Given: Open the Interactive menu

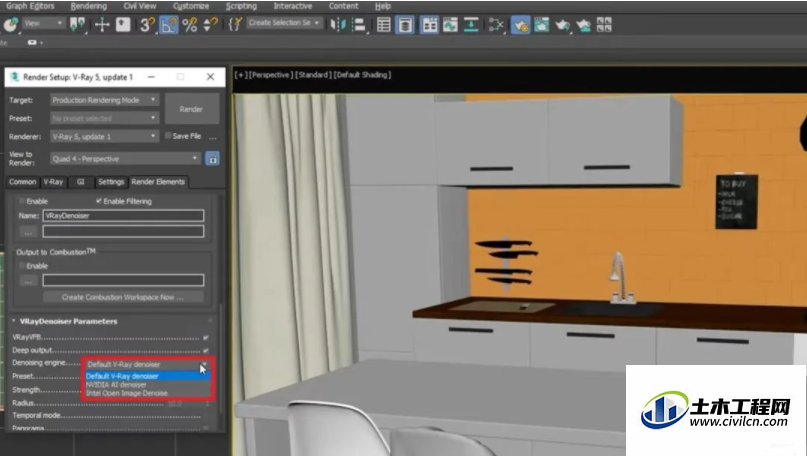Looking at the screenshot, I should (x=292, y=6).
